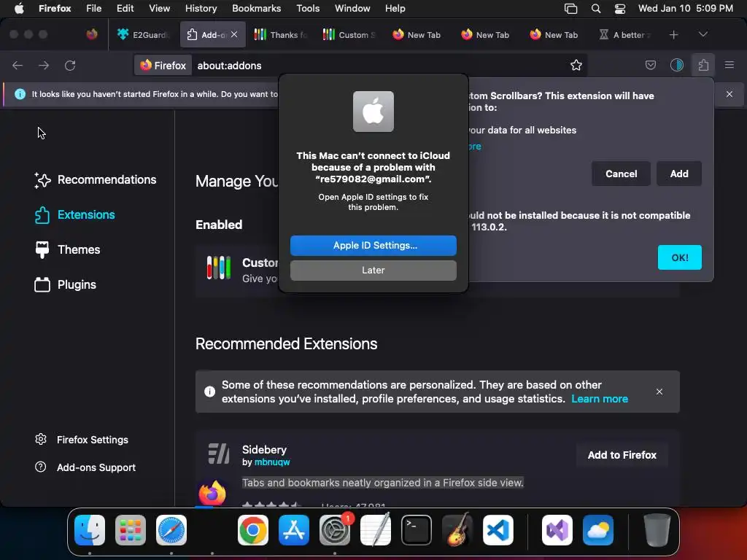This screenshot has width=747, height=560.
Task: Click the Sidebery extension logo
Action: [219, 454]
